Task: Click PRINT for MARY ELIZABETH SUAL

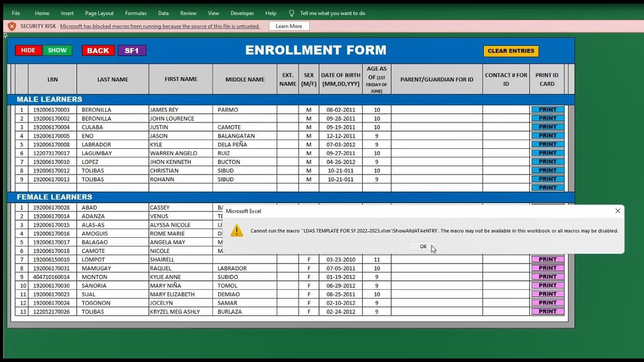Action: [x=547, y=294]
